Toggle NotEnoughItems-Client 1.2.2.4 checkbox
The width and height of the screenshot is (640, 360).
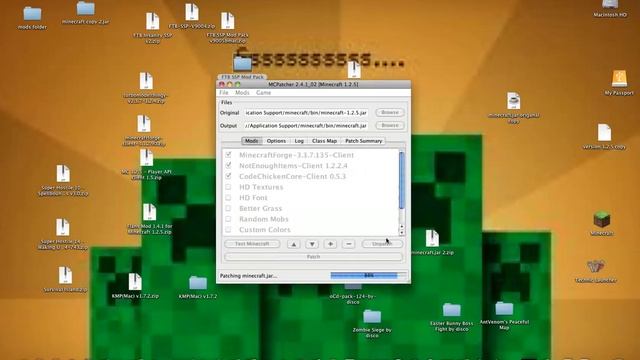(229, 165)
